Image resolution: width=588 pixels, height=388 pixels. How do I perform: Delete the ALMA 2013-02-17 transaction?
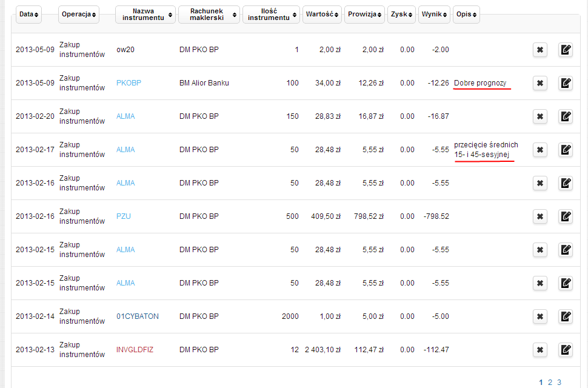click(540, 150)
